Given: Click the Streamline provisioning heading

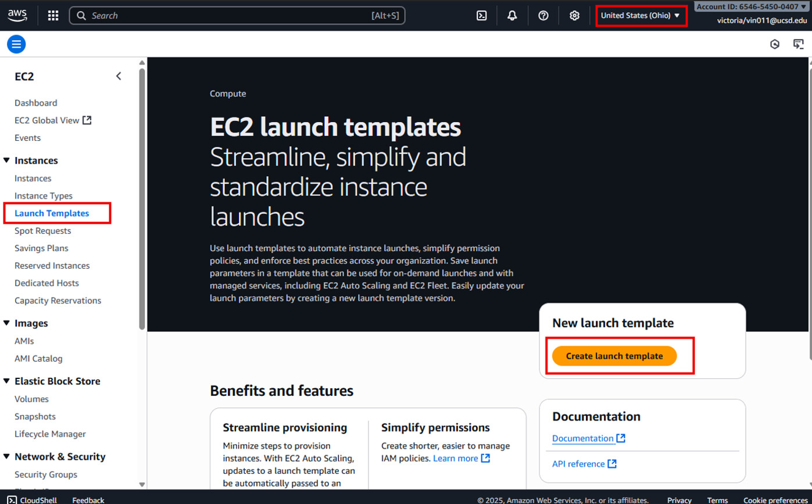Looking at the screenshot, I should coord(285,427).
